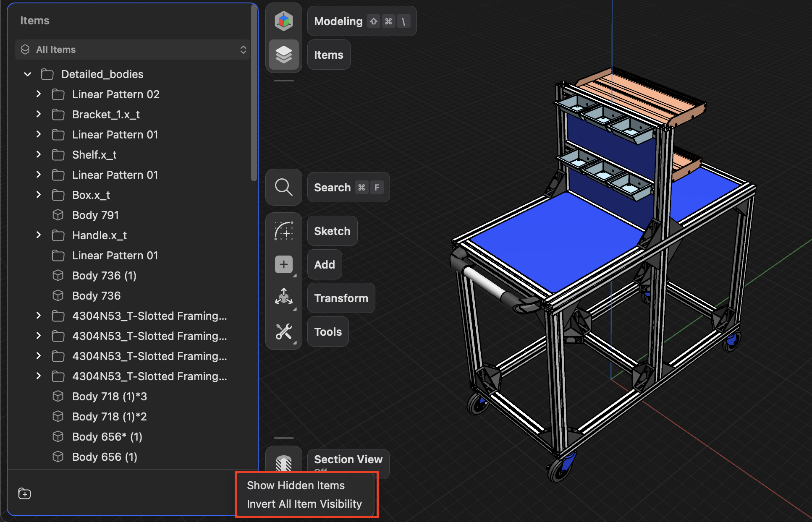Click the new folder icon at panel bottom
Screen dimensions: 812x522
(x=25, y=493)
